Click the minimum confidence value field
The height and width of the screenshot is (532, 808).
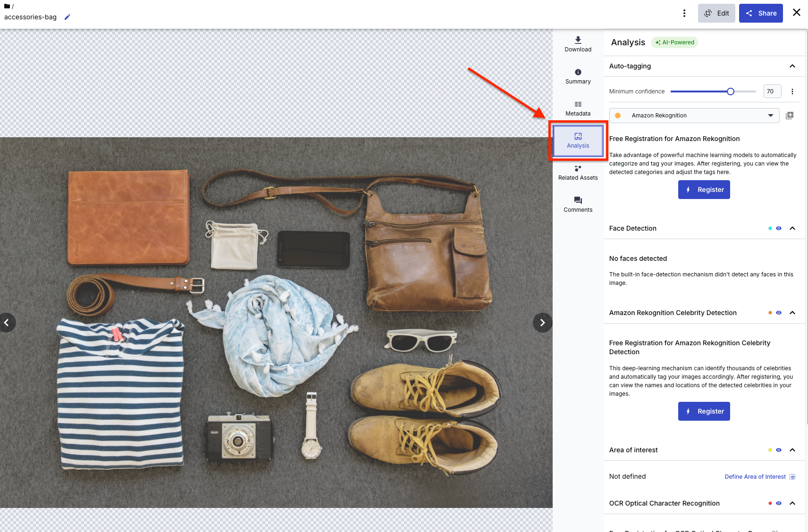(x=772, y=91)
